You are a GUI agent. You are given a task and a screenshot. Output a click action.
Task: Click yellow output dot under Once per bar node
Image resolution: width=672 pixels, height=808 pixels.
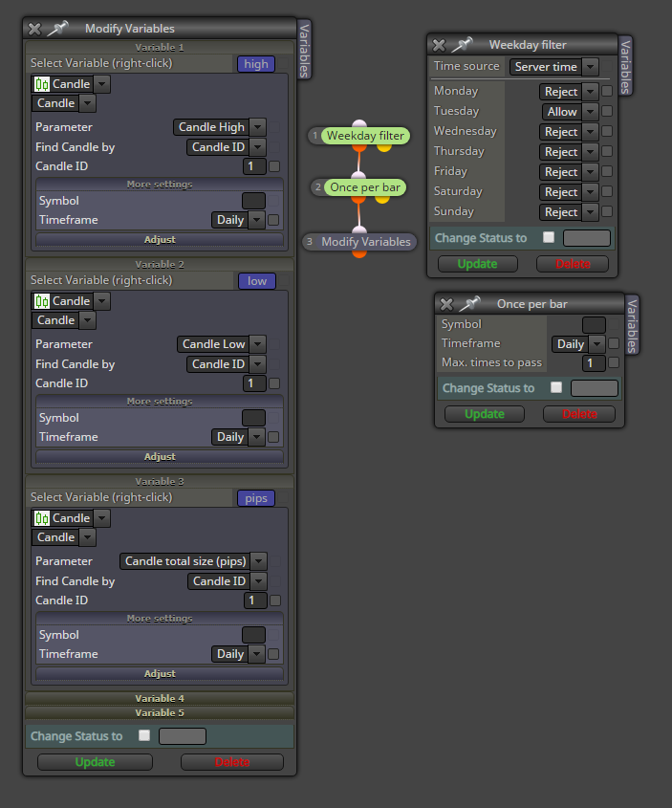coord(382,200)
